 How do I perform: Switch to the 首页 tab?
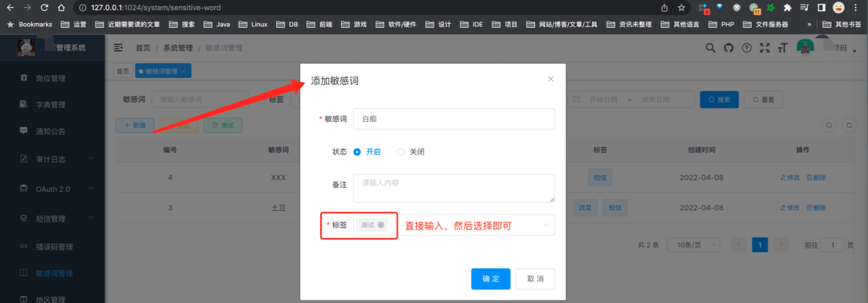[122, 71]
